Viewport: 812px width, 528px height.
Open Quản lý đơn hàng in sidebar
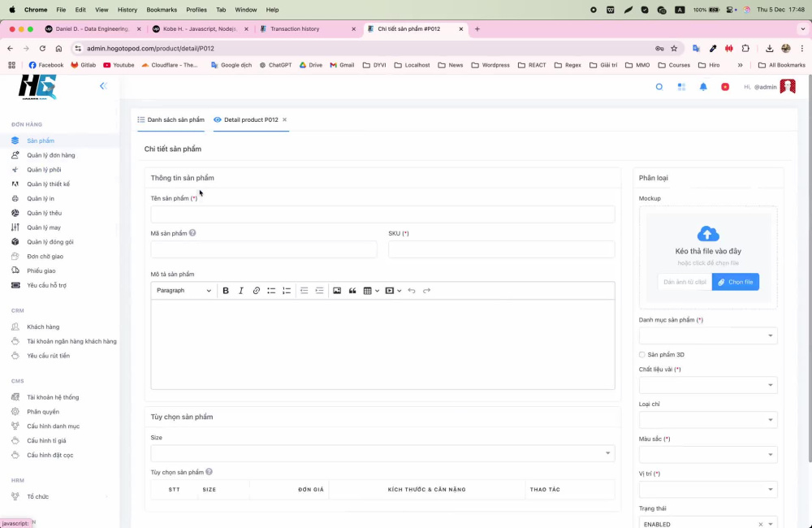pyautogui.click(x=50, y=155)
